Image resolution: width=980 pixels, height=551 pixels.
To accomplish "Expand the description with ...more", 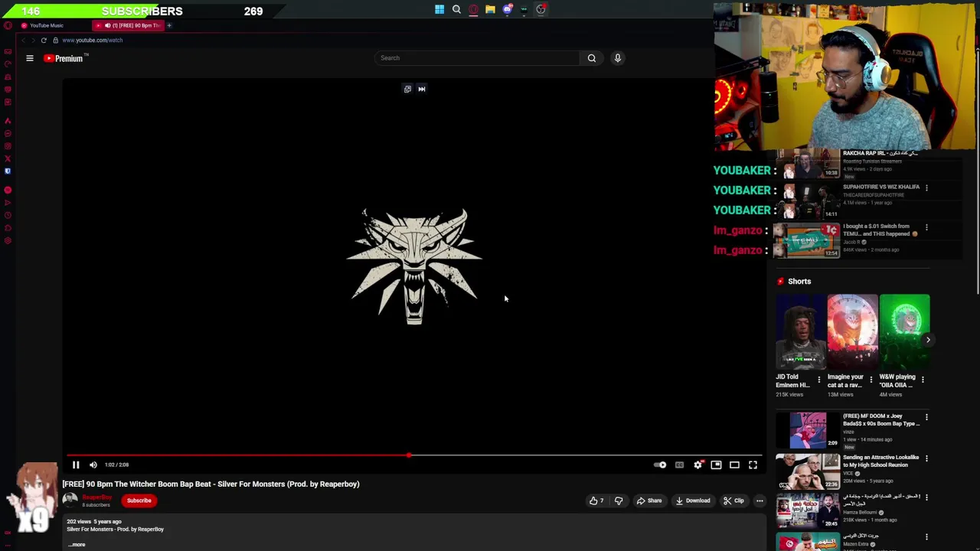I will (x=77, y=544).
